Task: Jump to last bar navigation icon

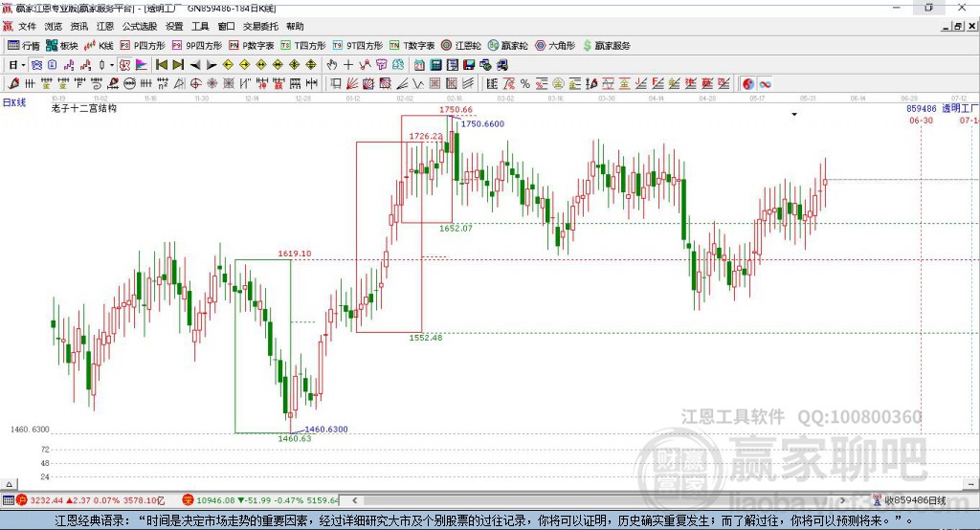Action: pyautogui.click(x=178, y=65)
